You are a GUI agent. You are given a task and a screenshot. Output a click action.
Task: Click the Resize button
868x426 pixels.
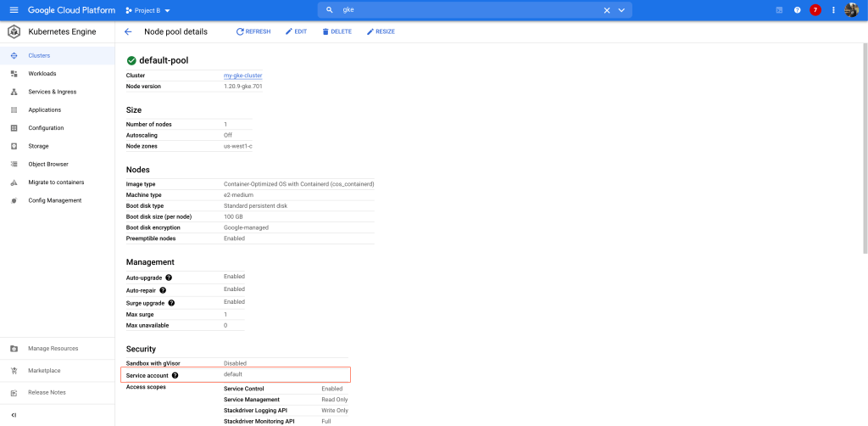coord(381,31)
